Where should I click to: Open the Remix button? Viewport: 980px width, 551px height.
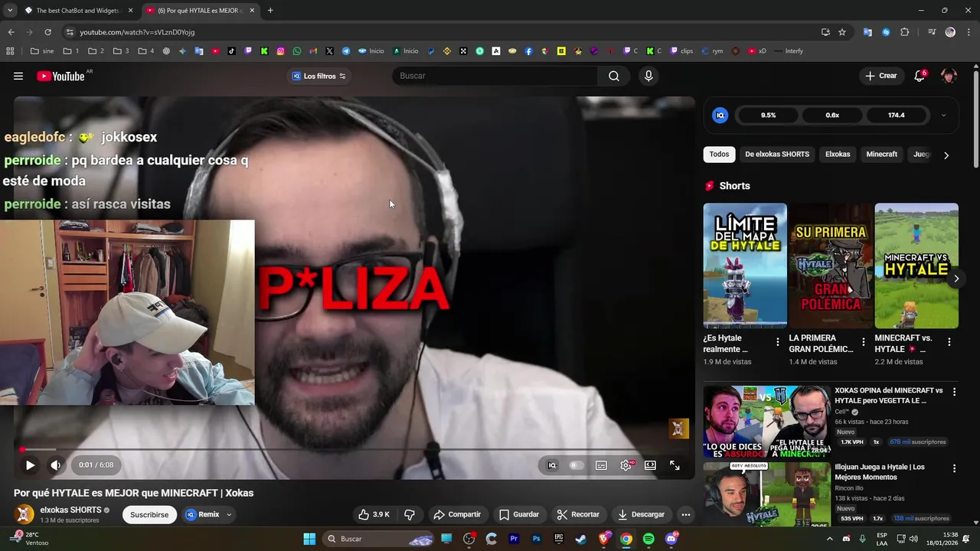[x=203, y=514]
